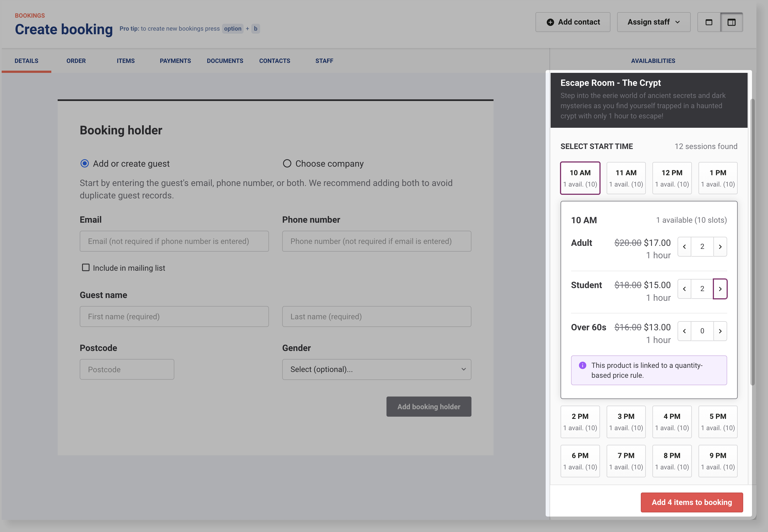
Task: Select the 11 AM session
Action: click(x=626, y=178)
